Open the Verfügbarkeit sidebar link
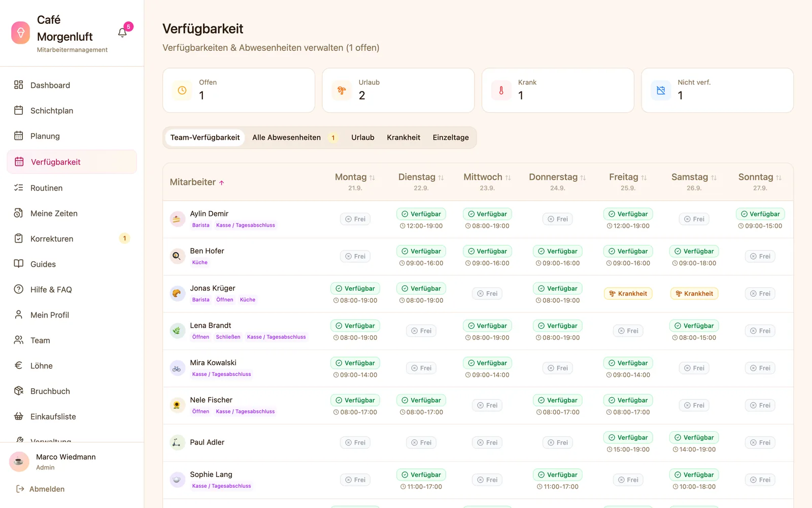This screenshot has height=508, width=812. point(72,162)
